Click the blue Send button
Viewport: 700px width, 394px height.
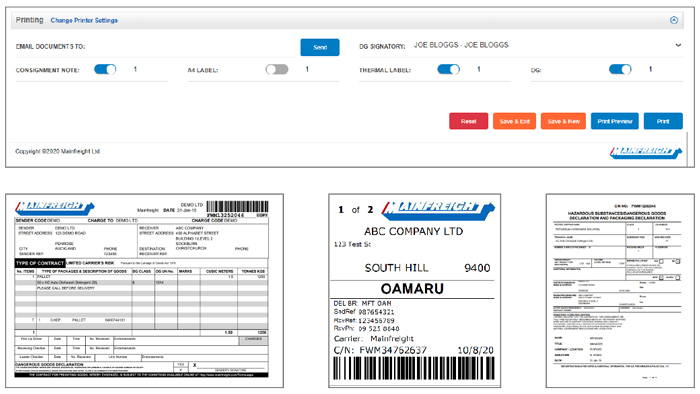320,47
